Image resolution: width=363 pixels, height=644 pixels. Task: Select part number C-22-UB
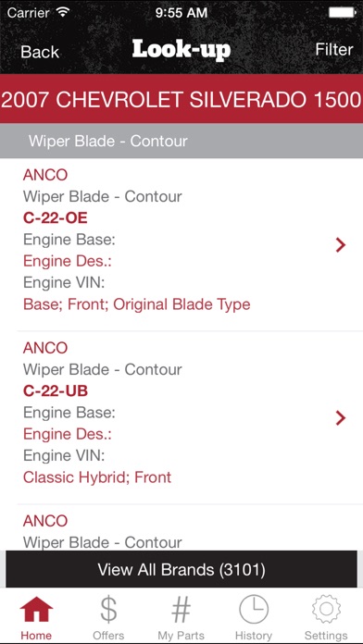coord(56,391)
